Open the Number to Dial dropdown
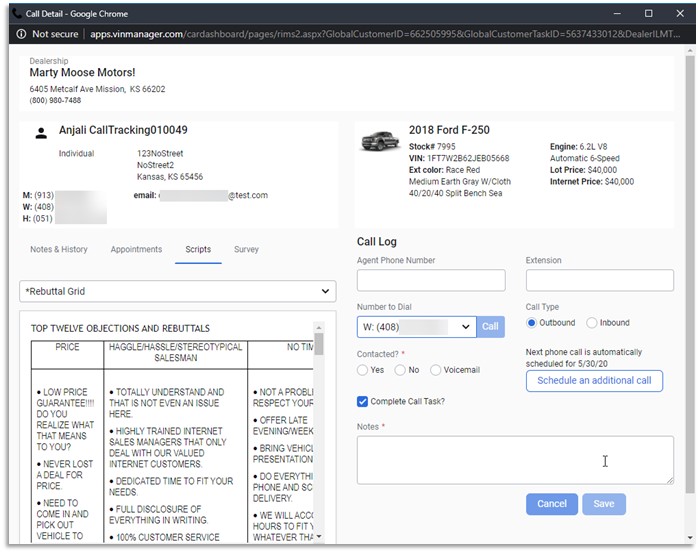Viewport: 699px width, 553px height. (x=416, y=327)
